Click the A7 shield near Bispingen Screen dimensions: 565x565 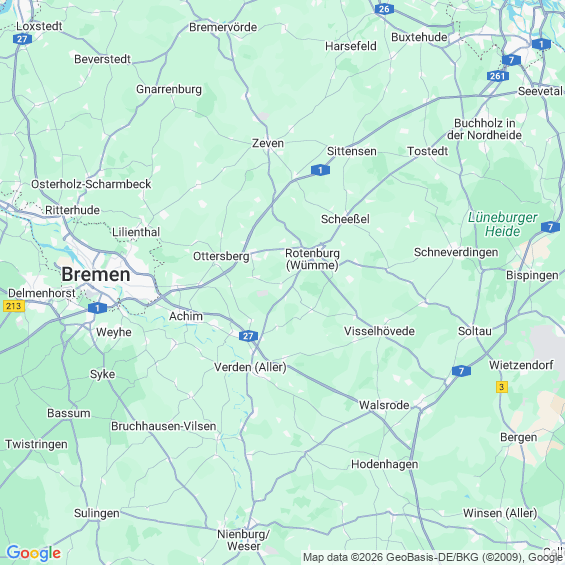tap(550, 227)
